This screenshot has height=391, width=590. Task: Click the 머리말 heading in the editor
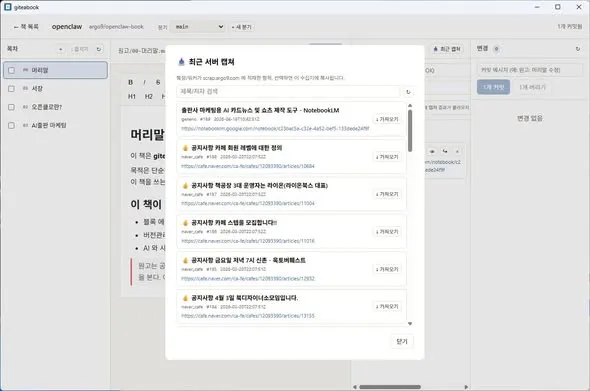pyautogui.click(x=148, y=134)
